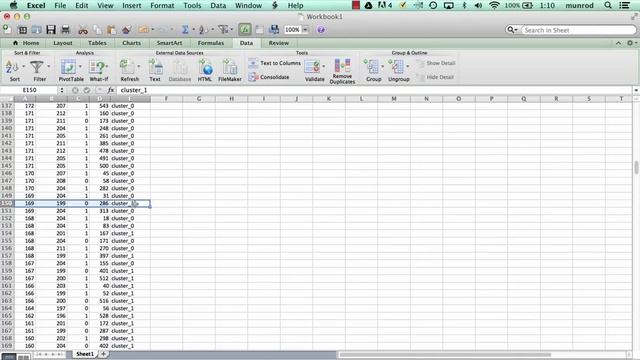Click the horizontal scrollbar at bottom
The height and width of the screenshot is (360, 640).
click(x=445, y=354)
